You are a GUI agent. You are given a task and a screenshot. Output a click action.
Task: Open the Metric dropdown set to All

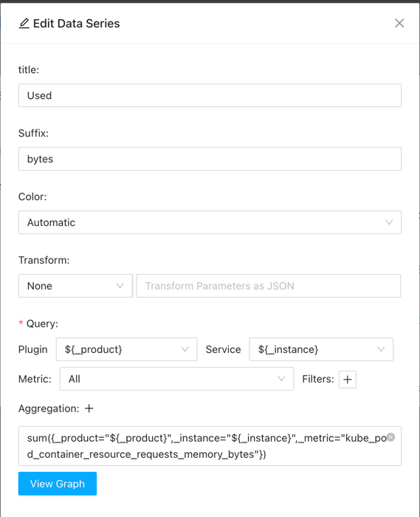(x=176, y=379)
